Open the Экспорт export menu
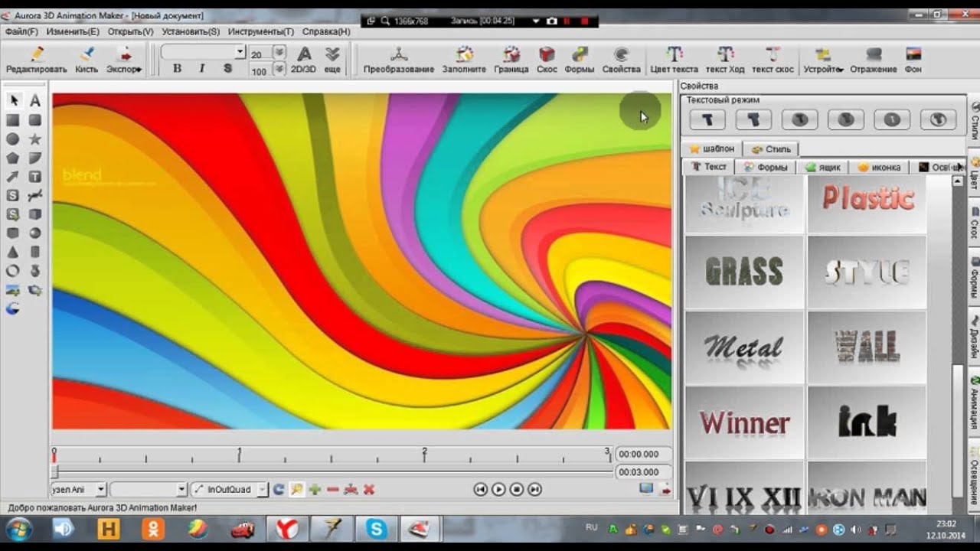 point(124,60)
